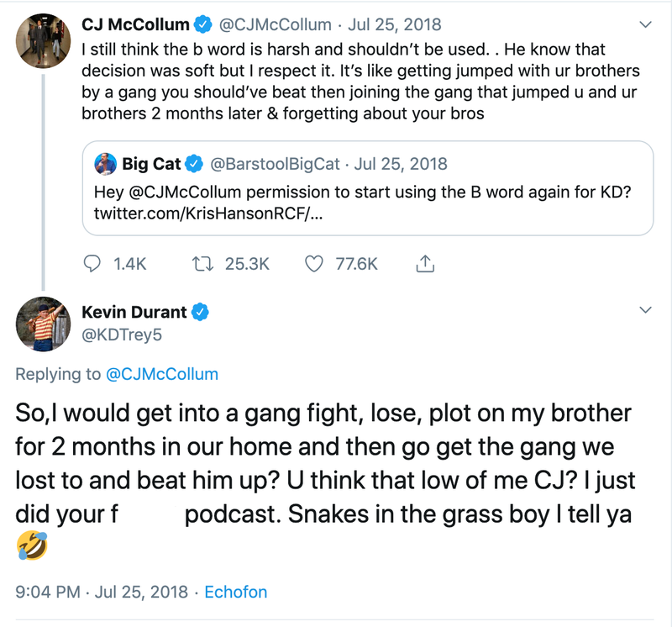This screenshot has height=627, width=672.
Task: Click the 9:04 PM timestamp
Action: pos(48,592)
